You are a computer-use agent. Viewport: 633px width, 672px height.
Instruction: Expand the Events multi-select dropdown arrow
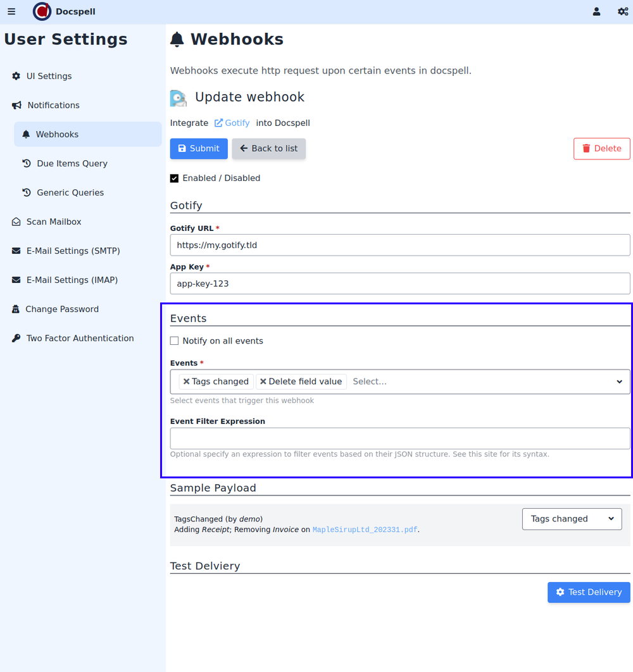pyautogui.click(x=619, y=382)
